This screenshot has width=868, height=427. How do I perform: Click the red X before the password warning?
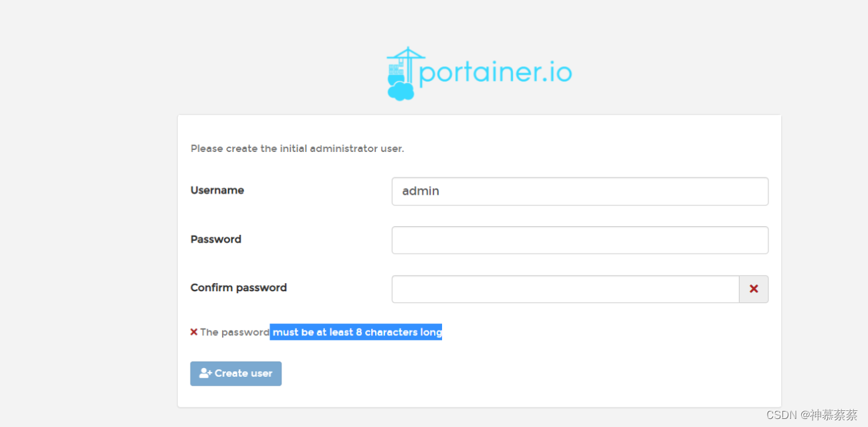coord(194,332)
